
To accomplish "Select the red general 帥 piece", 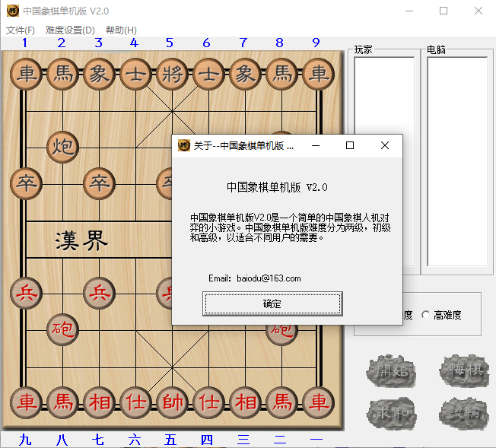I will (171, 402).
